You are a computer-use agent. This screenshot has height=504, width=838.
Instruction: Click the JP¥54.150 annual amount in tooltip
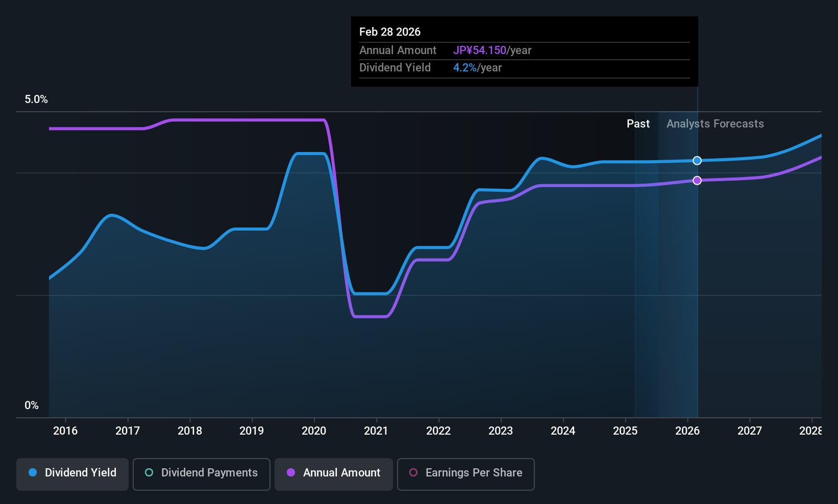click(x=480, y=51)
